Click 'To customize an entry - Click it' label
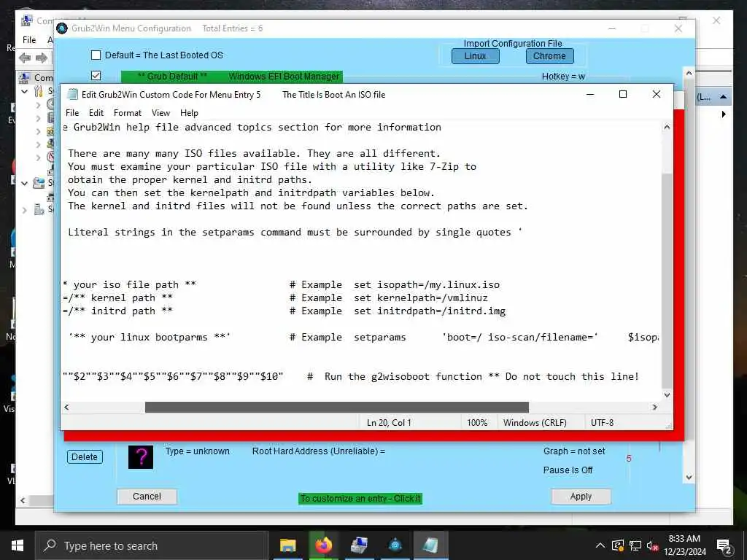The width and height of the screenshot is (747, 560). pos(360,499)
